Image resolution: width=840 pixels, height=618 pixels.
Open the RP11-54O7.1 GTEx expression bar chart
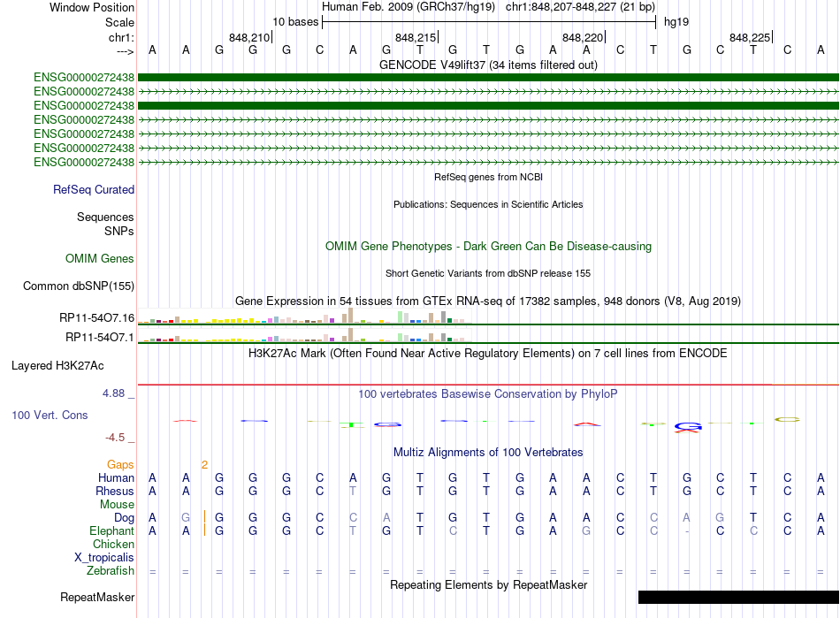304,335
